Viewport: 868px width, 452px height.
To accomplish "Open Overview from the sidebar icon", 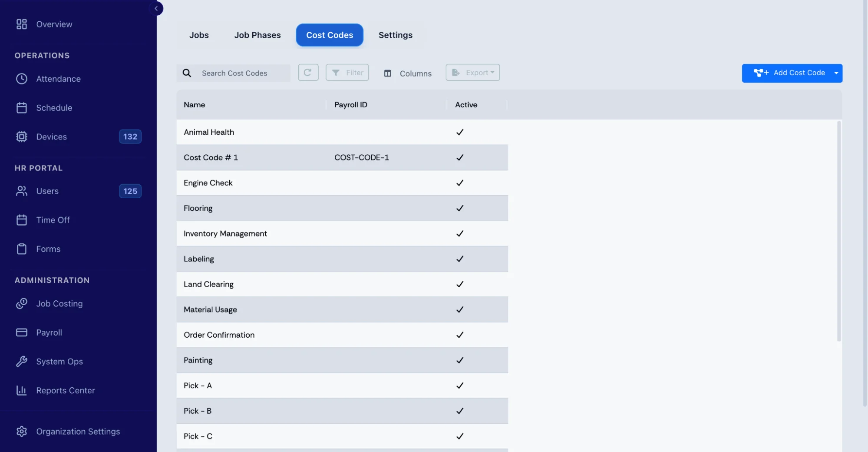I will [x=22, y=24].
